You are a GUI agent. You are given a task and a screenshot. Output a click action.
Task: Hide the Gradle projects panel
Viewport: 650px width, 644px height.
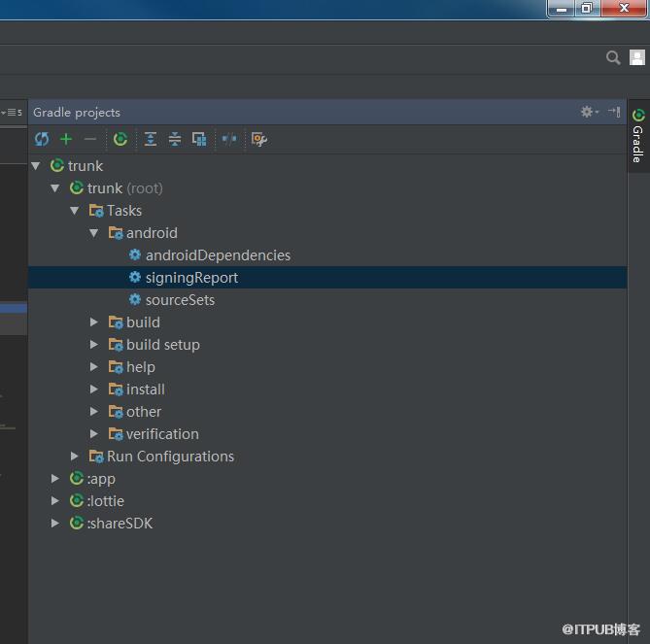(x=614, y=112)
